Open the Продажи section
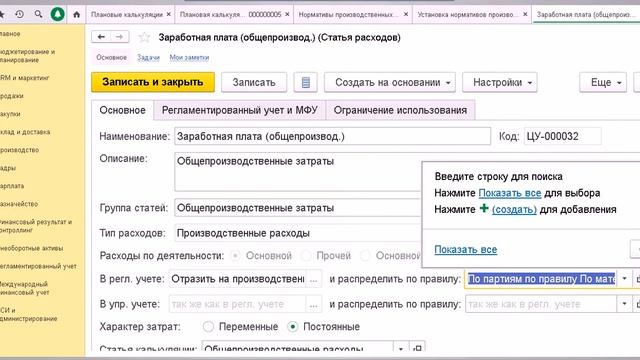Screen dimensions: 640x360 pyautogui.click(x=11, y=96)
